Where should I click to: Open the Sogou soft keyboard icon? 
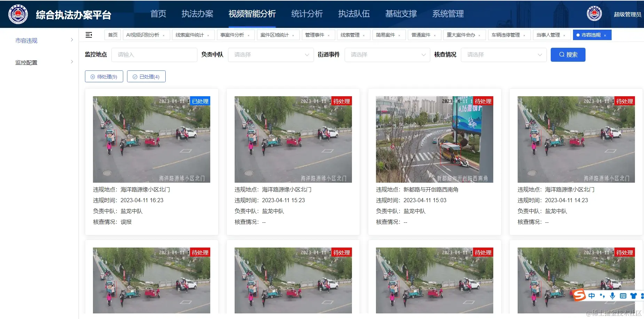point(623,296)
